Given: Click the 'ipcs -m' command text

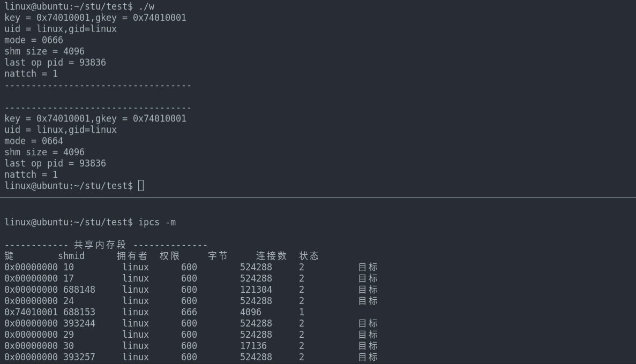Looking at the screenshot, I should pos(157,222).
